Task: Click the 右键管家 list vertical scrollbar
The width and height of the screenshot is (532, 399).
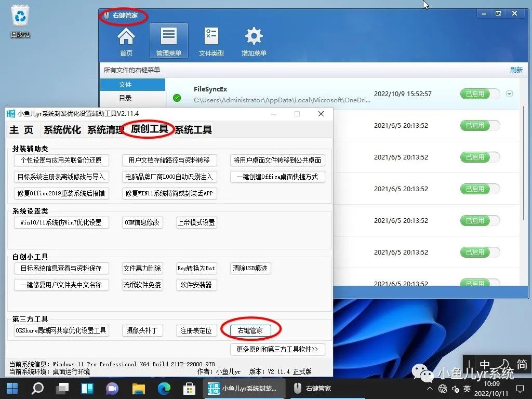Action: [524, 163]
